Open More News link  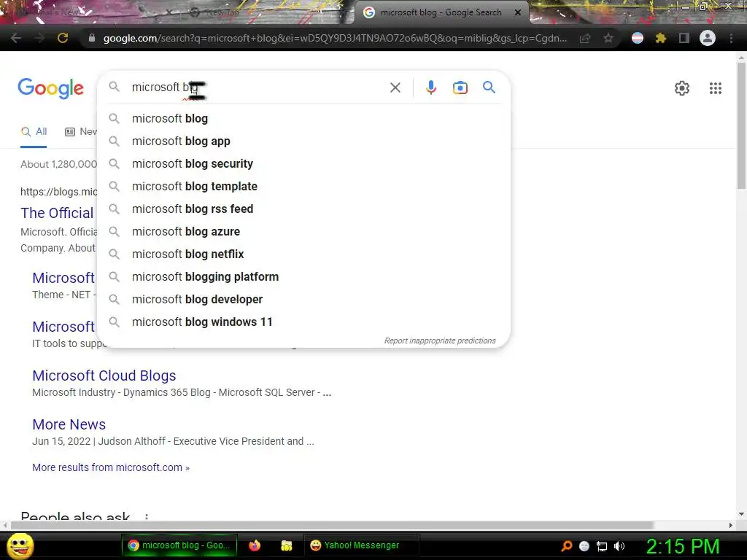(x=69, y=424)
